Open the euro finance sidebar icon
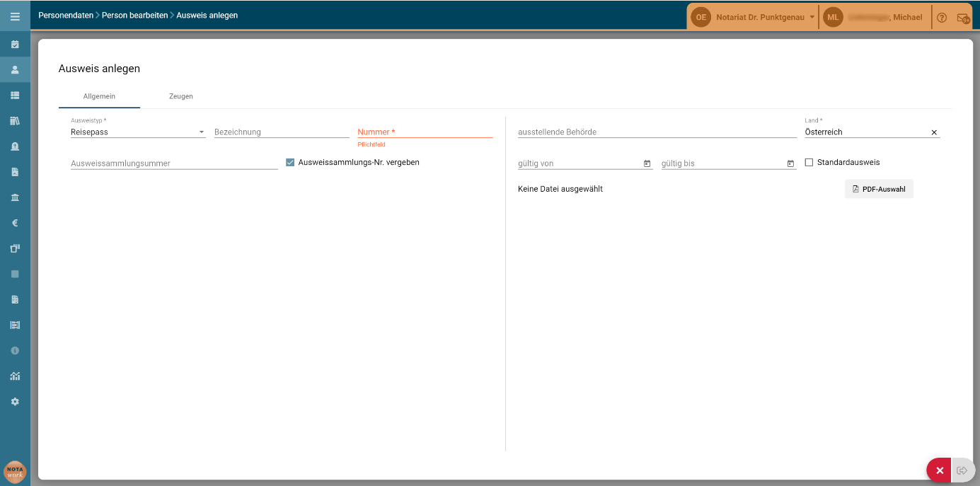 (15, 223)
